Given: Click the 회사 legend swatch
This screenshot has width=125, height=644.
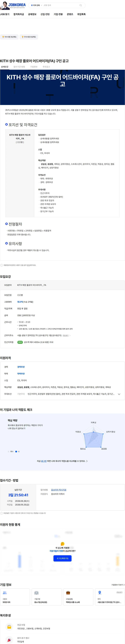Looking at the screenshot, I should pos(9,451).
